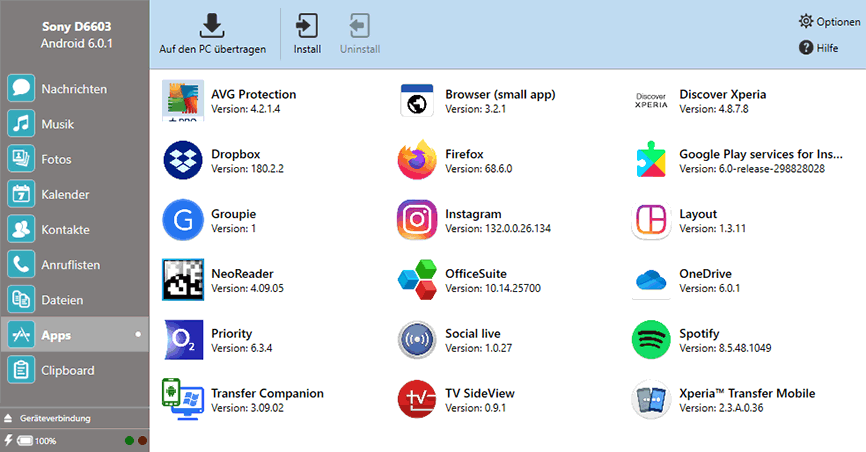Click text 'Version: 6.0-release-298828028'

[x=752, y=169]
